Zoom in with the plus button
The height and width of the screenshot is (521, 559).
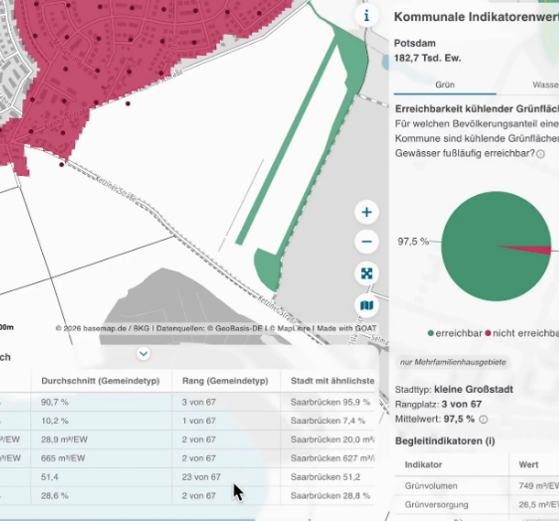[x=366, y=213]
